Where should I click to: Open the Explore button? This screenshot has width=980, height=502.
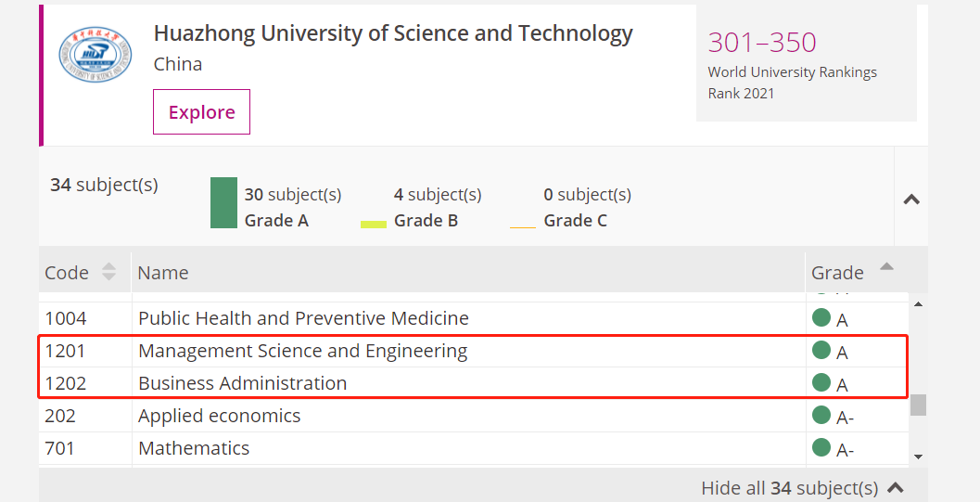click(202, 112)
